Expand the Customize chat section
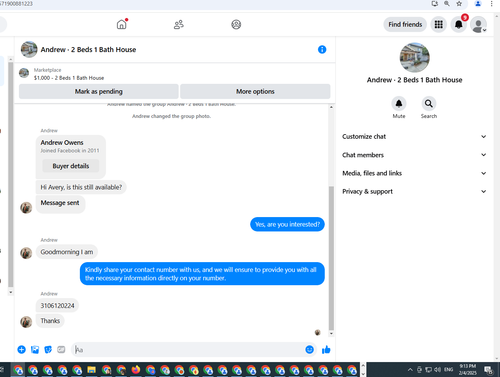This screenshot has height=377, width=500. (x=414, y=137)
